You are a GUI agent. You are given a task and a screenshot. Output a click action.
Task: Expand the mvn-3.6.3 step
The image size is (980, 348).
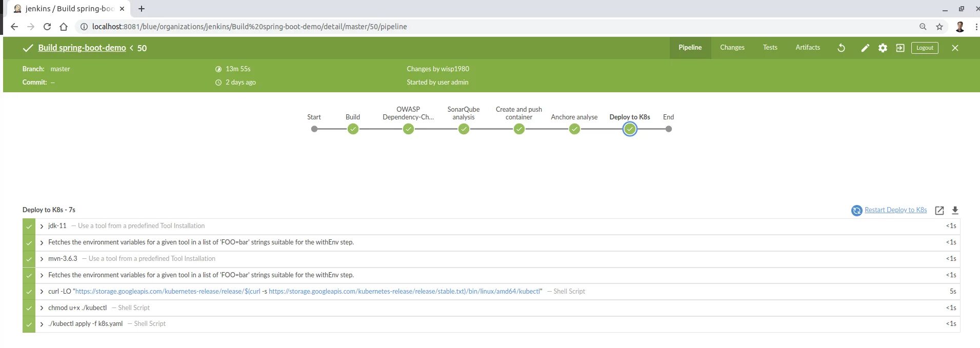coord(42,259)
